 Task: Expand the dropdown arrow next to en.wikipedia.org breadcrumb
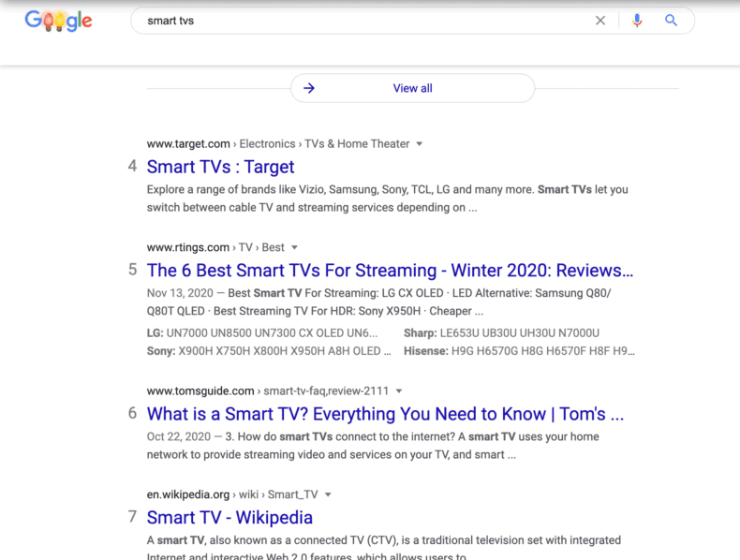coord(328,494)
